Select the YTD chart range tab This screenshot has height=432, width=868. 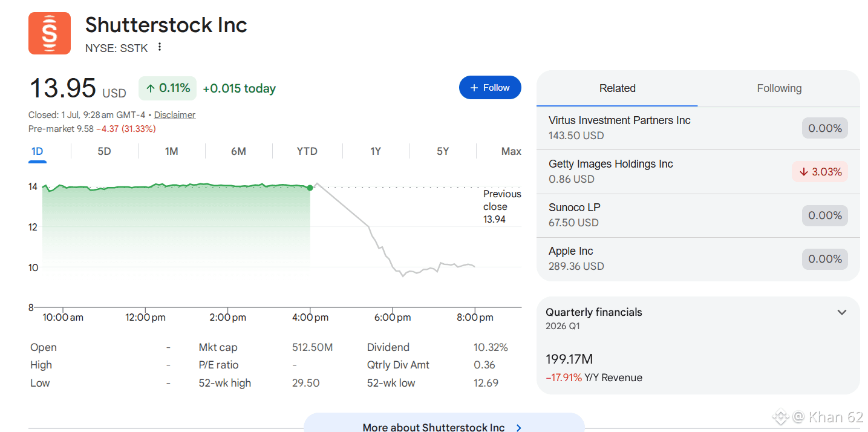coord(307,151)
